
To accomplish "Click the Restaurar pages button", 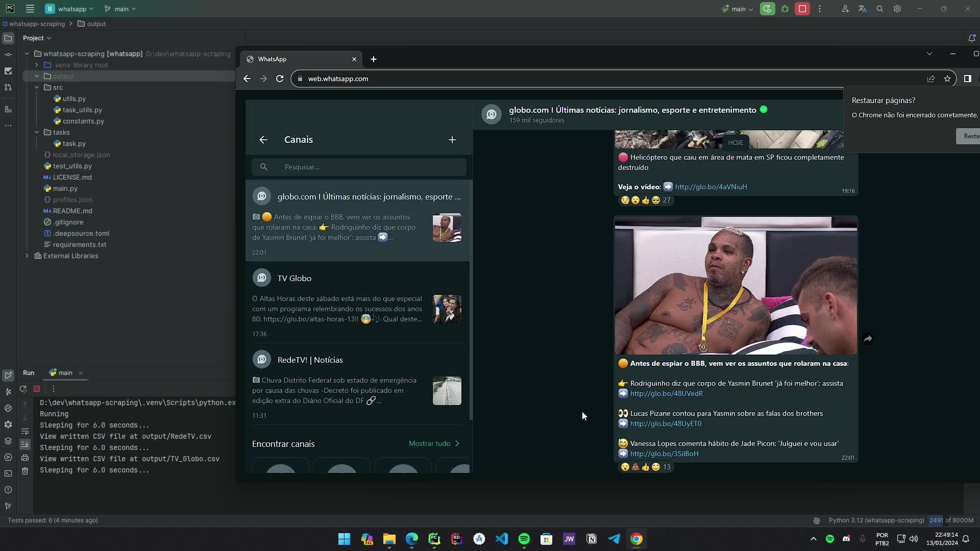I will point(968,136).
